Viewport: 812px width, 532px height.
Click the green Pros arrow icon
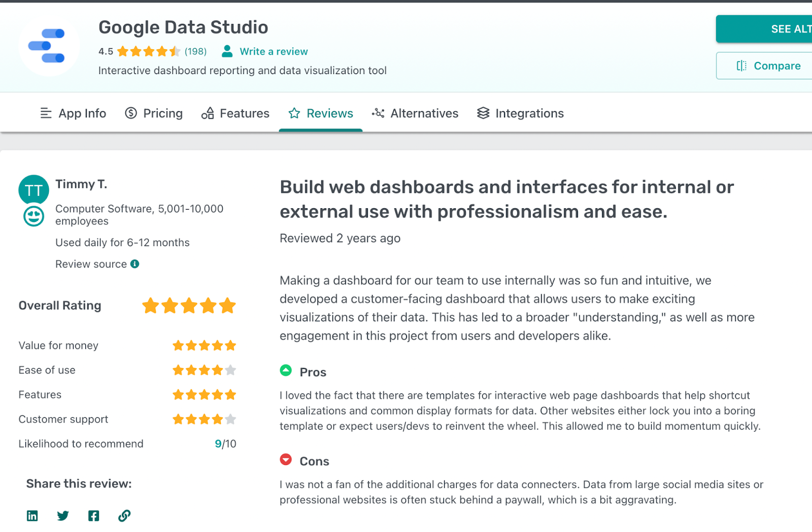click(x=286, y=371)
